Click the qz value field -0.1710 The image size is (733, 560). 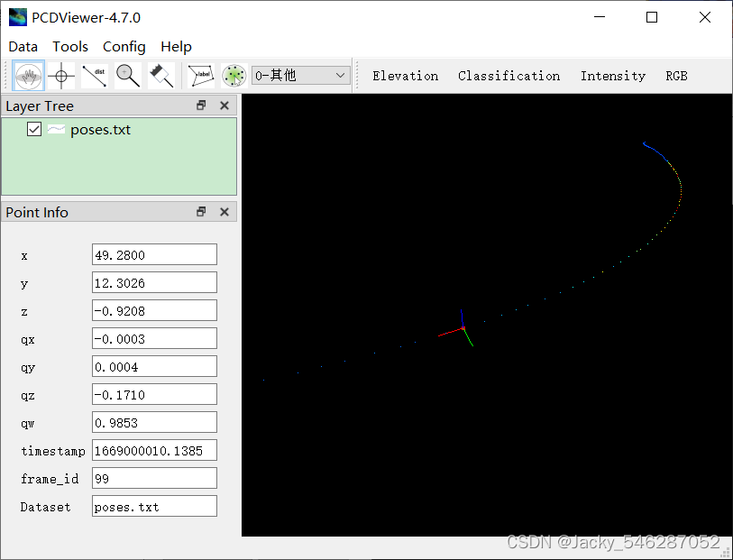(154, 395)
